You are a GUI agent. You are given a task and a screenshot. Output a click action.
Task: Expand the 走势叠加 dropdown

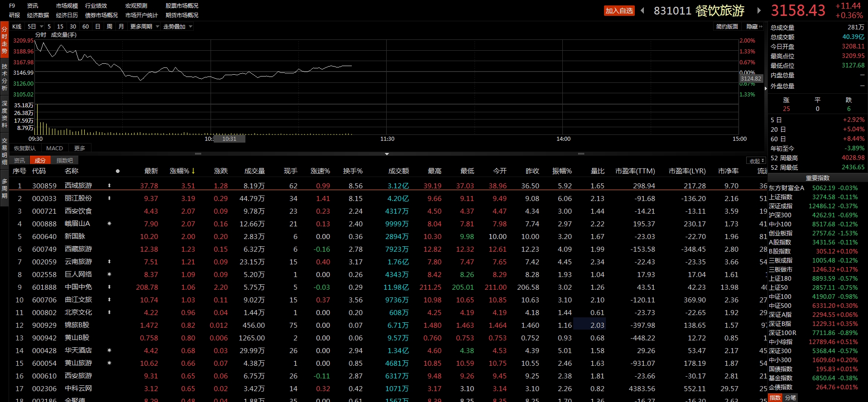[177, 27]
